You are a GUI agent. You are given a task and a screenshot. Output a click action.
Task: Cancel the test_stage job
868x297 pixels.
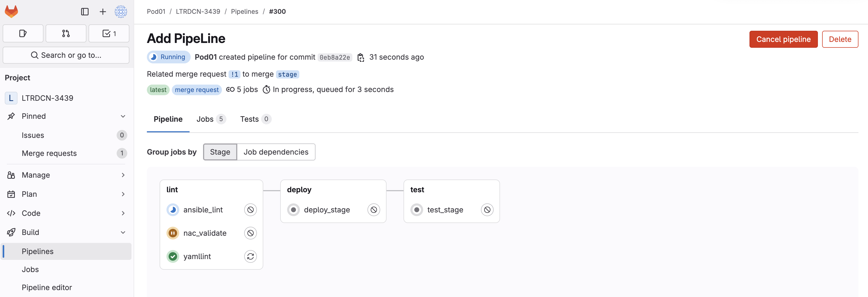point(487,210)
